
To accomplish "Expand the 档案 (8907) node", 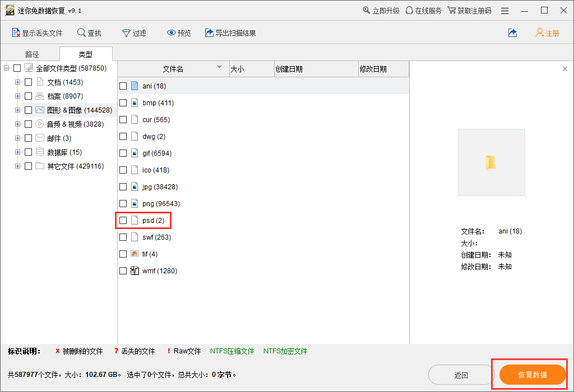I will 17,96.
